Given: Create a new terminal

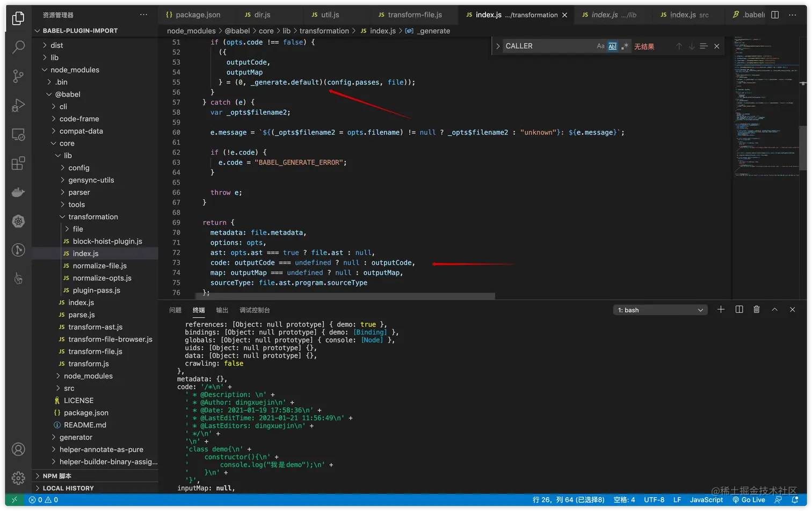Looking at the screenshot, I should click(x=721, y=310).
